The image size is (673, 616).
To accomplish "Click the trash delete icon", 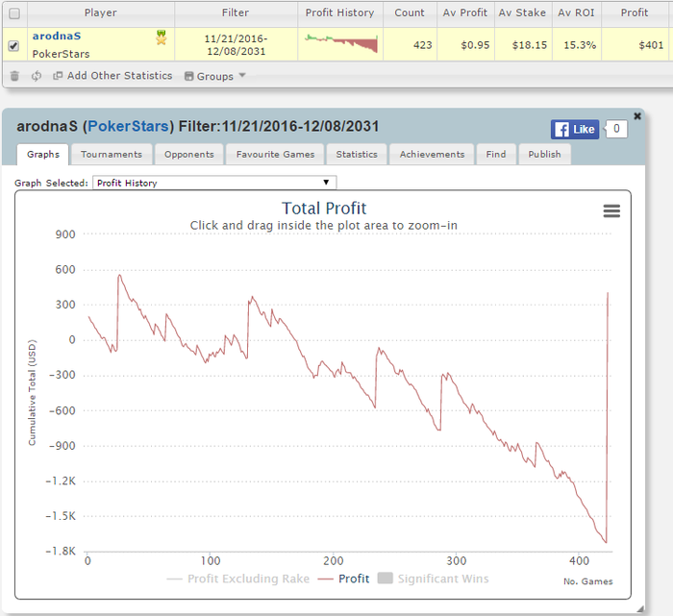I will [x=14, y=76].
